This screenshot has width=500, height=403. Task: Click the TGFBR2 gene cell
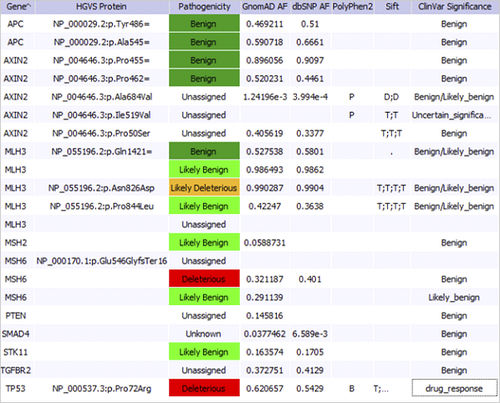point(16,370)
